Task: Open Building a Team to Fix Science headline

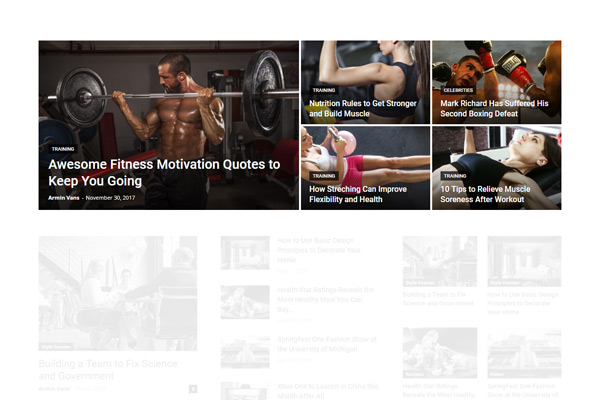Action: tap(108, 369)
